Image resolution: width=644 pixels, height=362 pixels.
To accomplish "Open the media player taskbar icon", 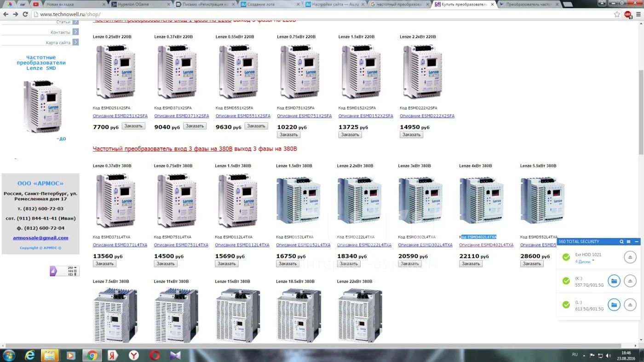I will [70, 355].
